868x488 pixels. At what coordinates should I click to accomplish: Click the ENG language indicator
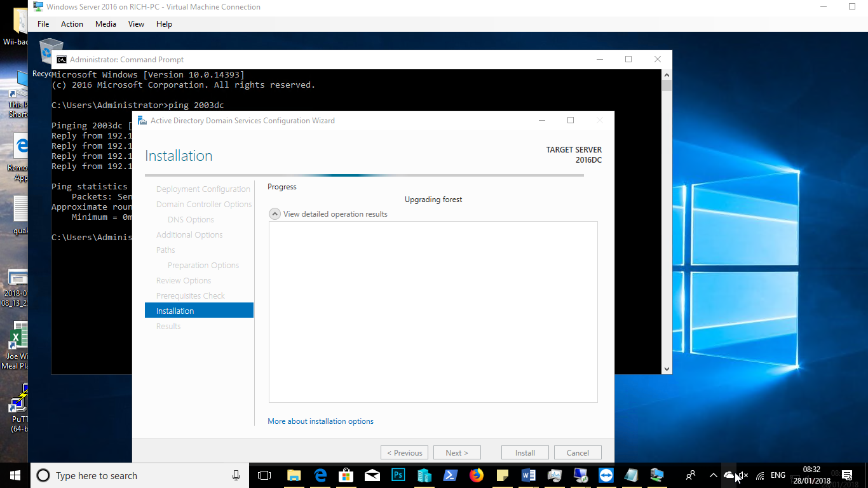(778, 475)
